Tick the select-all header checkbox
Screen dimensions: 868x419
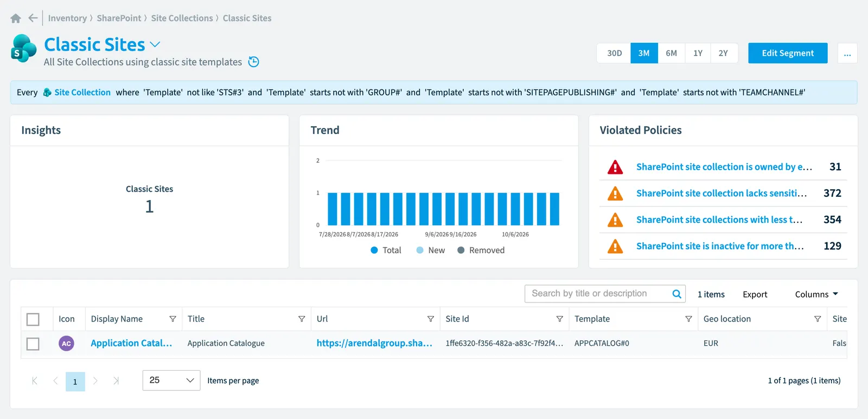pos(33,319)
